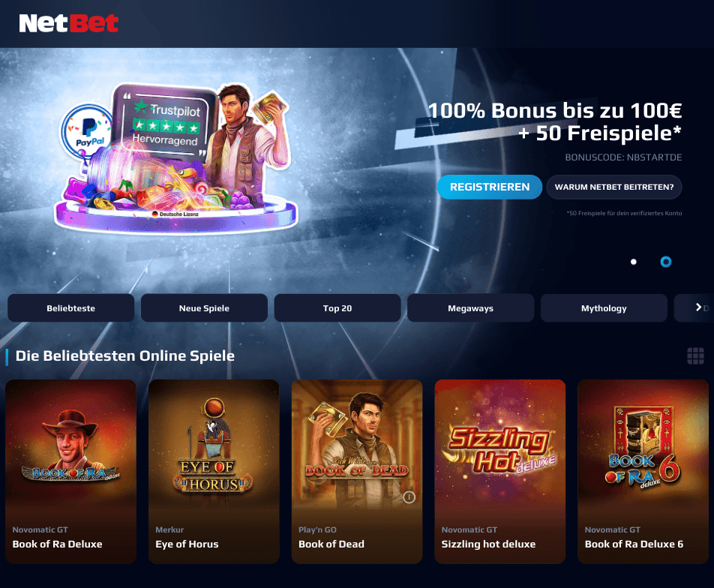Open the Mythology category
The height and width of the screenshot is (588, 714).
pyautogui.click(x=604, y=308)
